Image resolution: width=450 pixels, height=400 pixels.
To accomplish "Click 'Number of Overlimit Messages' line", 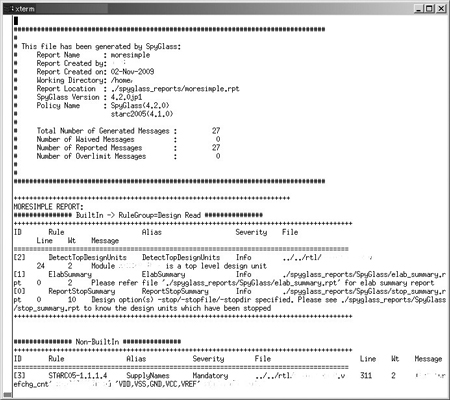I will [x=128, y=156].
